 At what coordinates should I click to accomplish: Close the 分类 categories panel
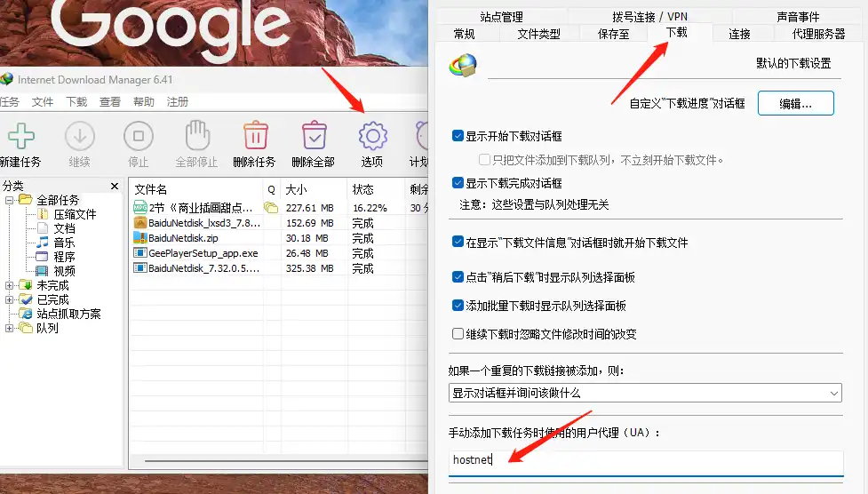tap(115, 186)
